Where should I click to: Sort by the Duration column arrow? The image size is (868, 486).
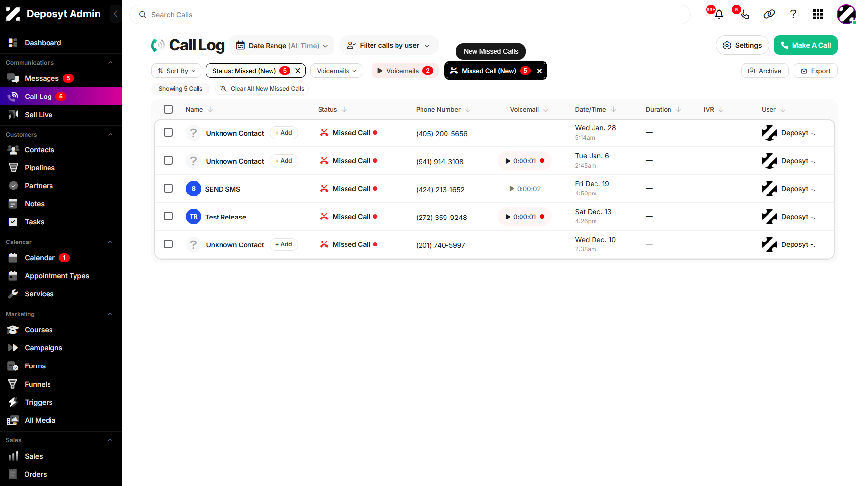[678, 109]
